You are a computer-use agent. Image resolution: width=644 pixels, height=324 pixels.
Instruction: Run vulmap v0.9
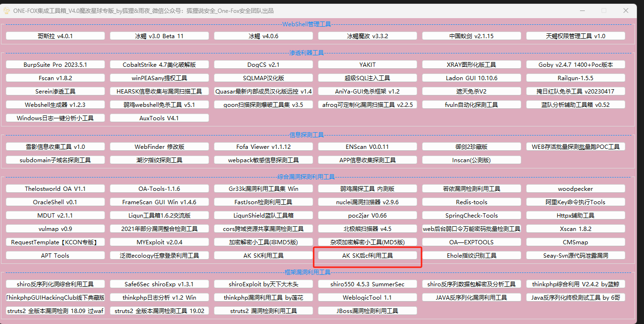coord(55,229)
